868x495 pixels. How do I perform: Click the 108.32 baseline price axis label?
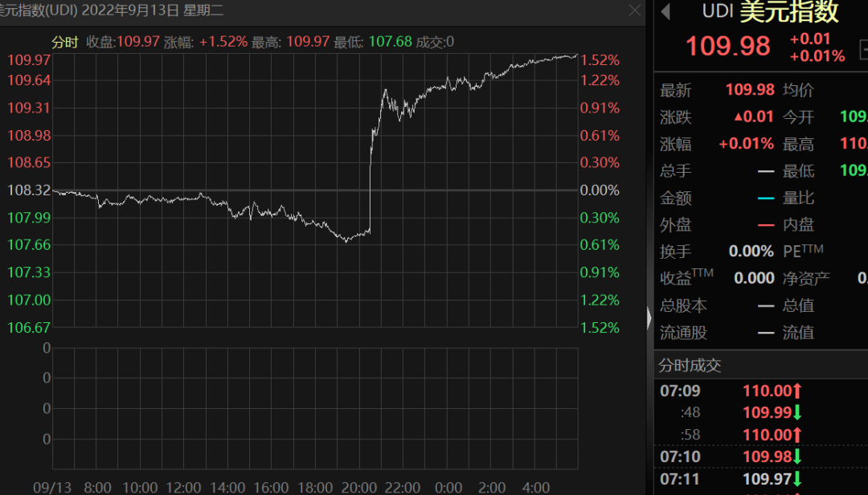click(x=29, y=190)
